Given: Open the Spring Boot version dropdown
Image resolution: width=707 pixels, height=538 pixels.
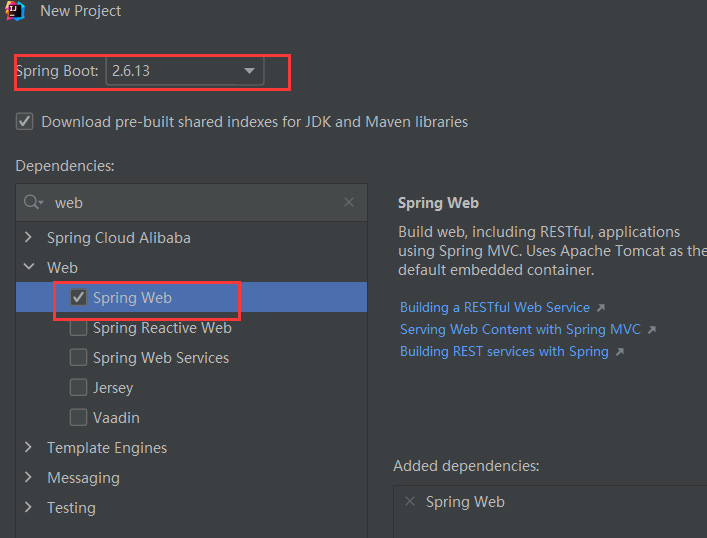Looking at the screenshot, I should [x=184, y=71].
